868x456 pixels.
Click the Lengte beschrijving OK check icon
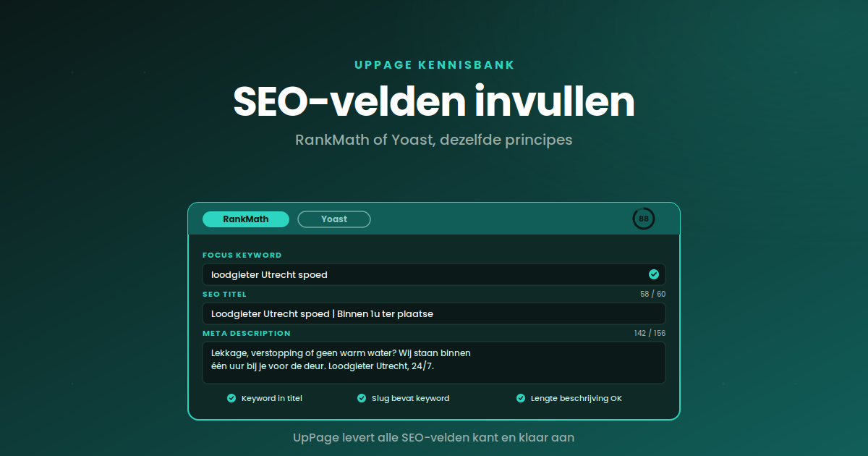(521, 398)
